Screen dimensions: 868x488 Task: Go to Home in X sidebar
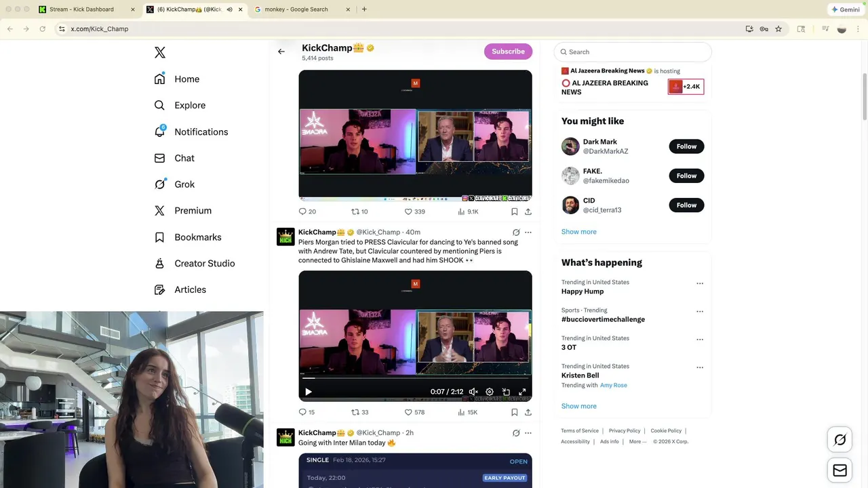[177, 79]
